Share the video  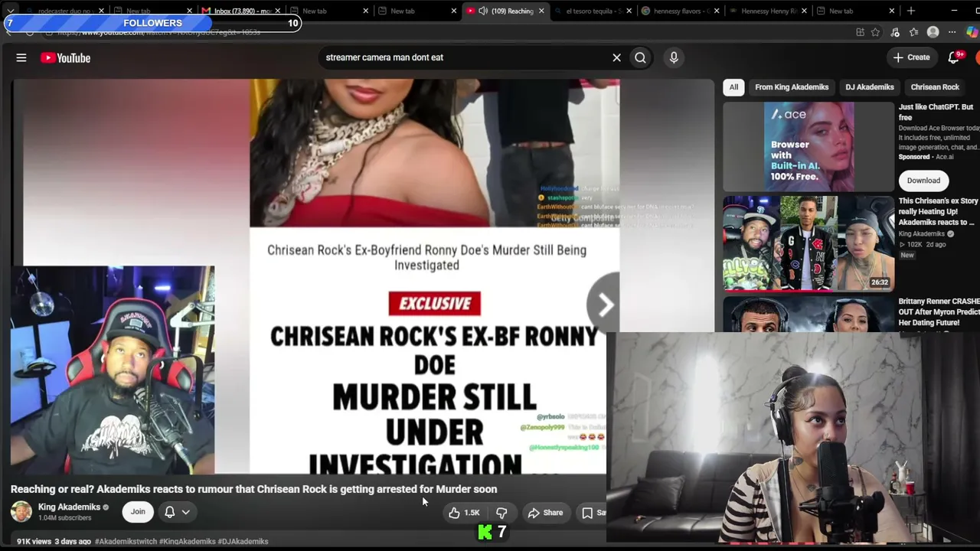click(x=545, y=513)
